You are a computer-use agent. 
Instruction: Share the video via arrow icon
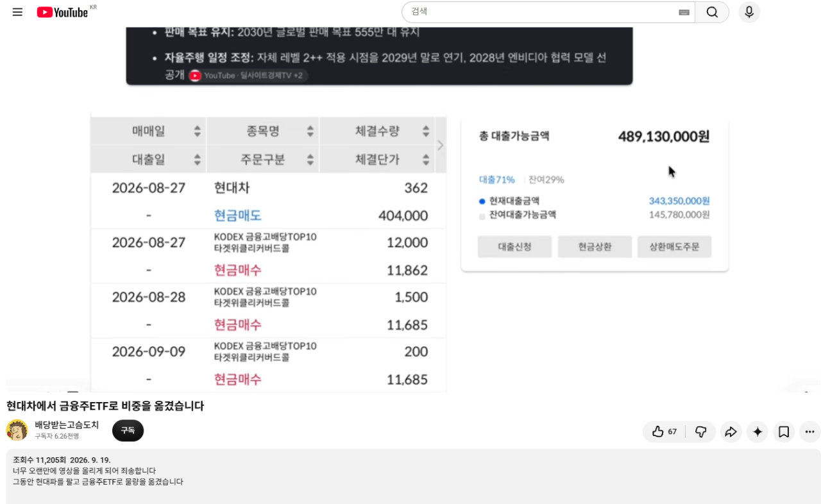(x=731, y=432)
